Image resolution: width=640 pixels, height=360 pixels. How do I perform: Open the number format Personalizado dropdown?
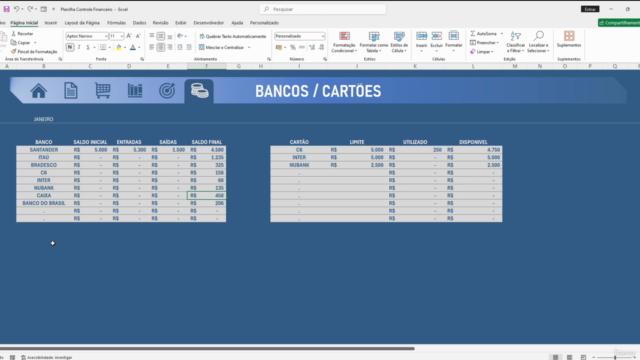322,36
